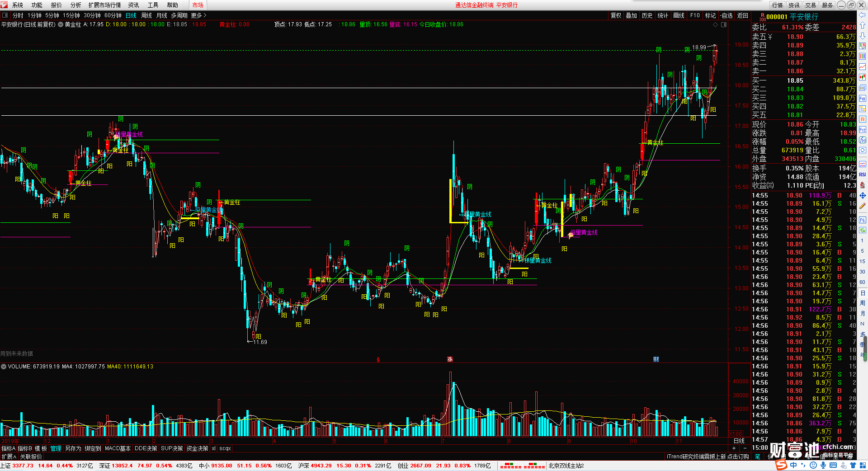The image size is (868, 471).
Task: Click the IME soft keyboard icon
Action: click(833, 465)
